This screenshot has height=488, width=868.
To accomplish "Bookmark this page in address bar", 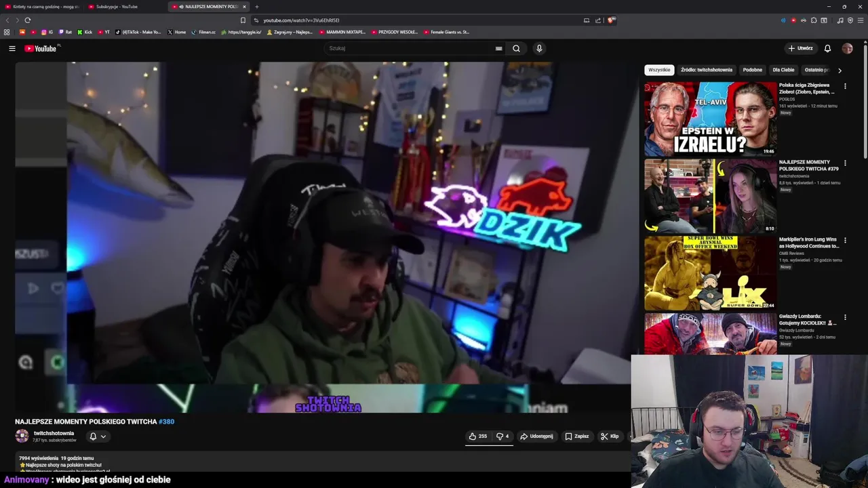I will 243,20.
